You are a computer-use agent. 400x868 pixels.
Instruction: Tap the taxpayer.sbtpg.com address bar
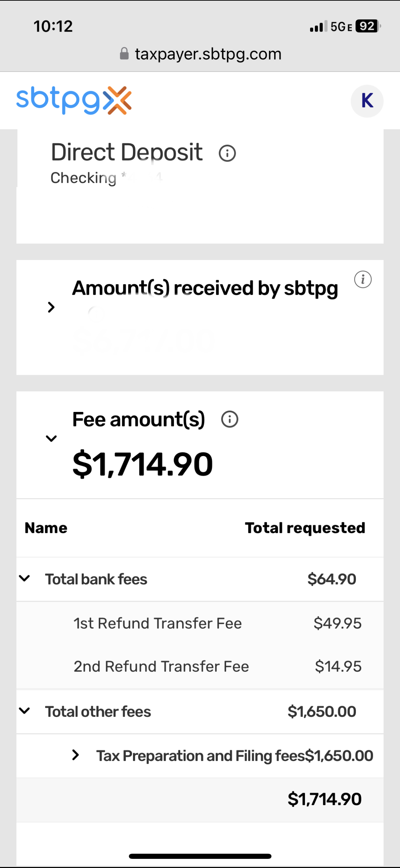click(208, 54)
